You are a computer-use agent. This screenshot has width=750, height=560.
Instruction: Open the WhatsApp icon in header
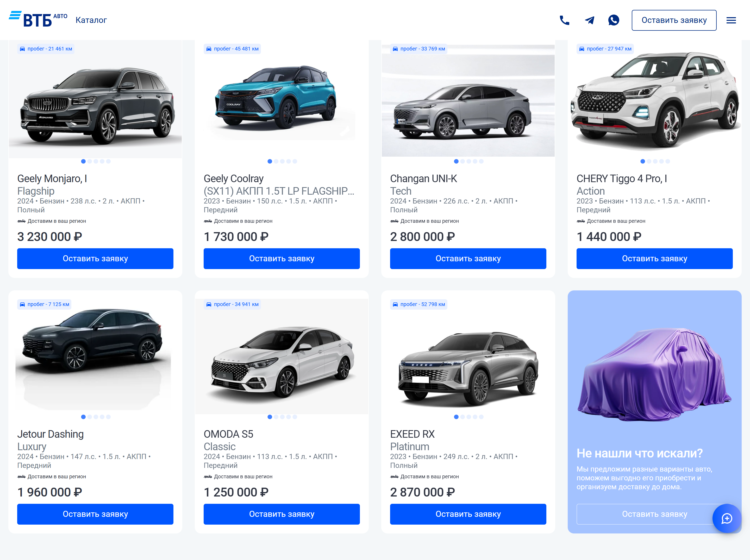click(614, 20)
